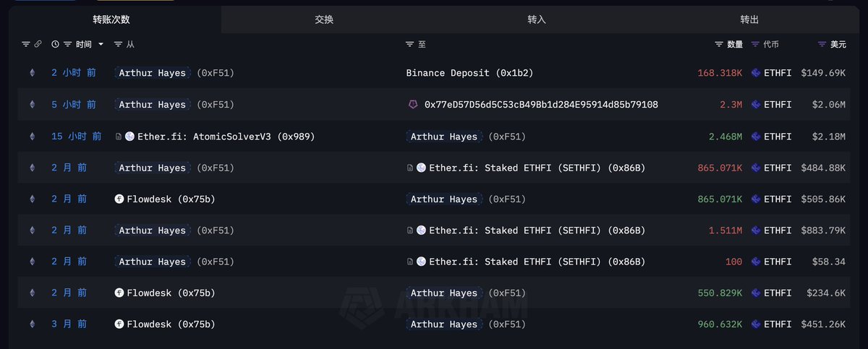Click Ethereum icon on Binance Deposit row
This screenshot has width=868, height=349.
[x=32, y=73]
